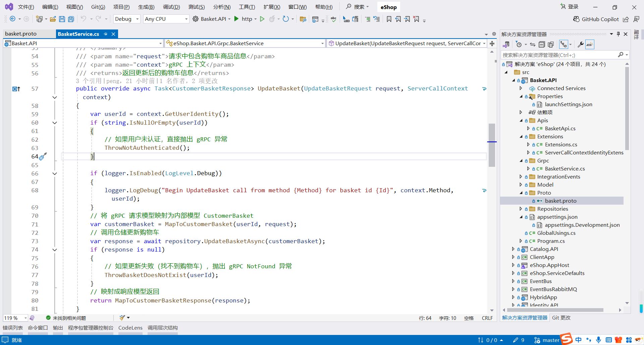Screen dimensions: 644x345
Task: Click the Save All icon in the toolbar
Action: click(71, 19)
